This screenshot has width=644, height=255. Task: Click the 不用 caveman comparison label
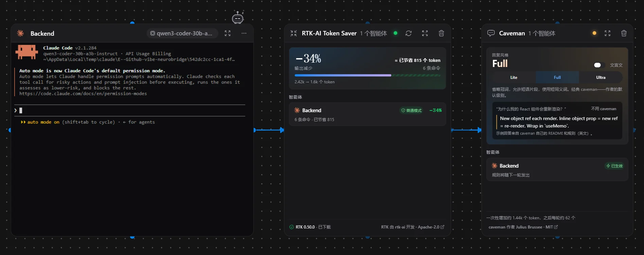(604, 109)
